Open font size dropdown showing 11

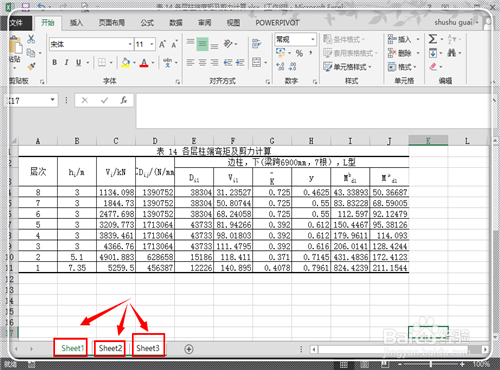pyautogui.click(x=152, y=44)
